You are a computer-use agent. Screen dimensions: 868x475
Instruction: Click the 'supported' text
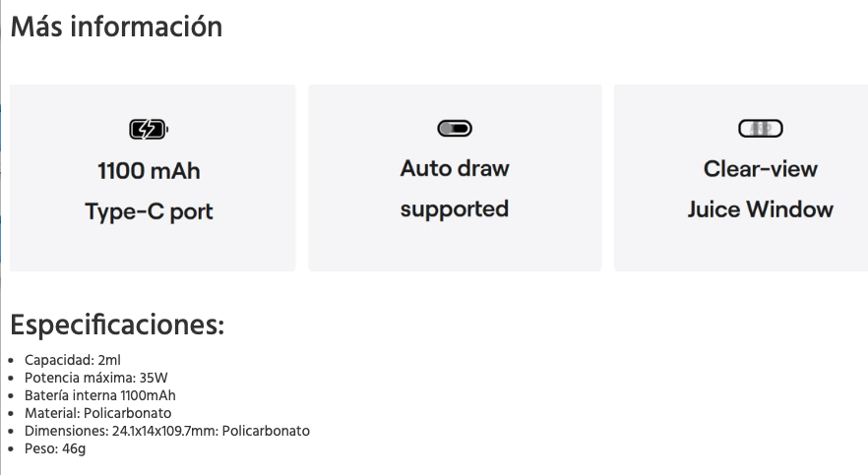coord(455,209)
